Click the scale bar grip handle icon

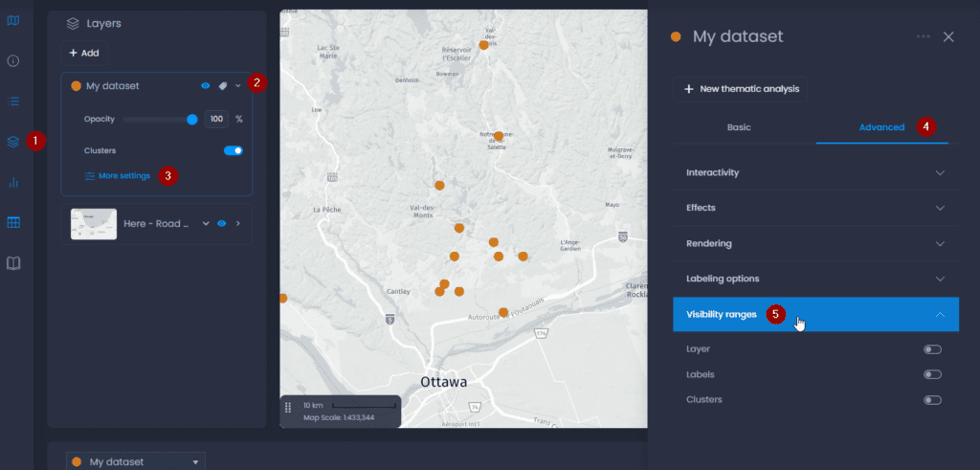[288, 408]
